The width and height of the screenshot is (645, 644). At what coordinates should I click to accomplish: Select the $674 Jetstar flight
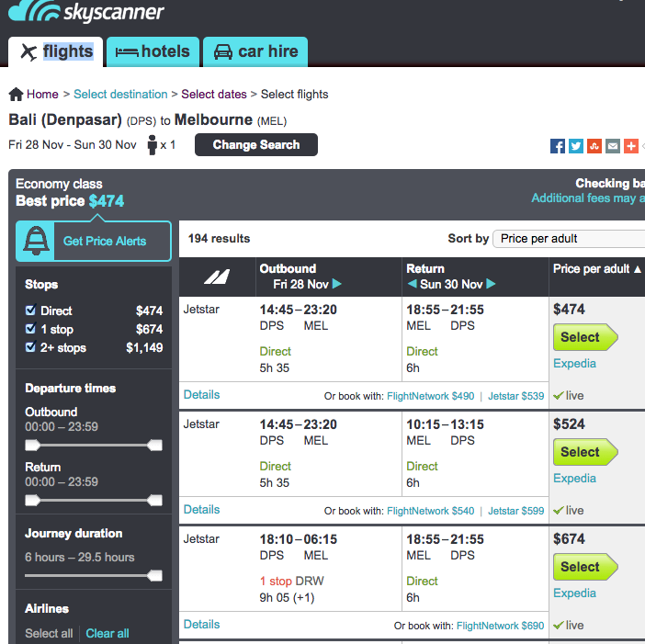[585, 567]
